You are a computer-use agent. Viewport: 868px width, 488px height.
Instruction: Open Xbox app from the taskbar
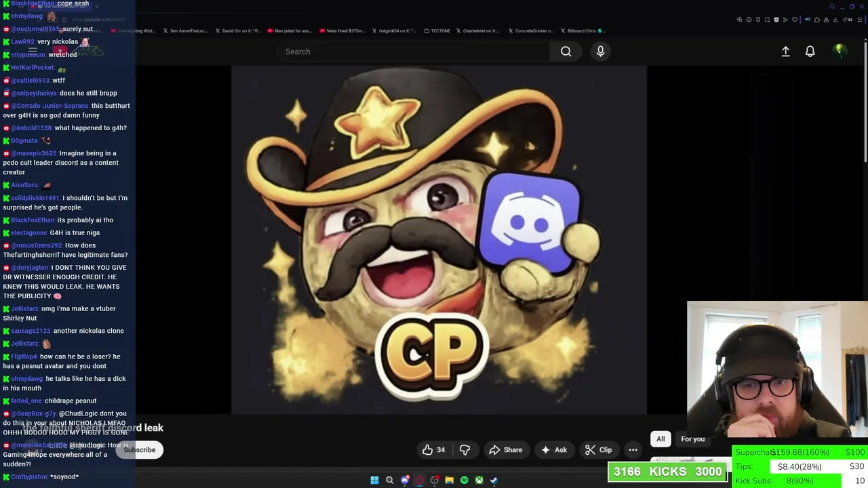479,480
